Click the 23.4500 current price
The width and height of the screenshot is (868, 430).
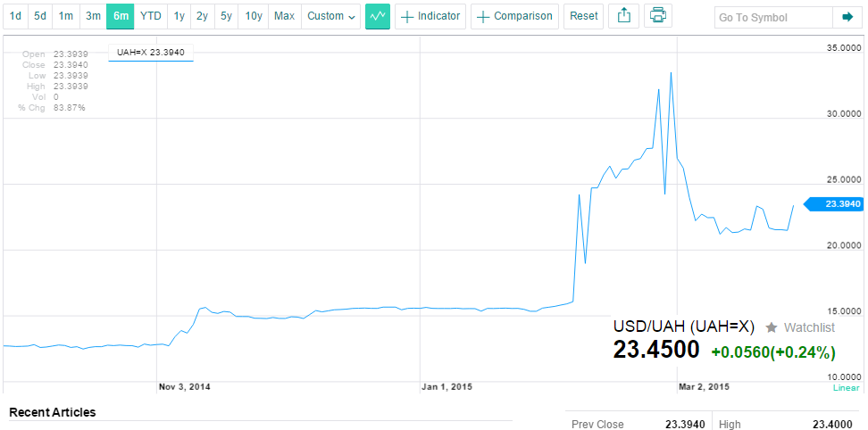tap(656, 350)
